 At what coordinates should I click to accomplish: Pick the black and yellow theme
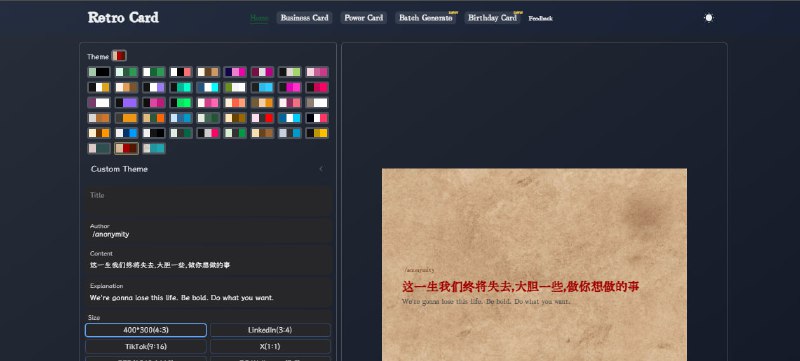(x=317, y=133)
